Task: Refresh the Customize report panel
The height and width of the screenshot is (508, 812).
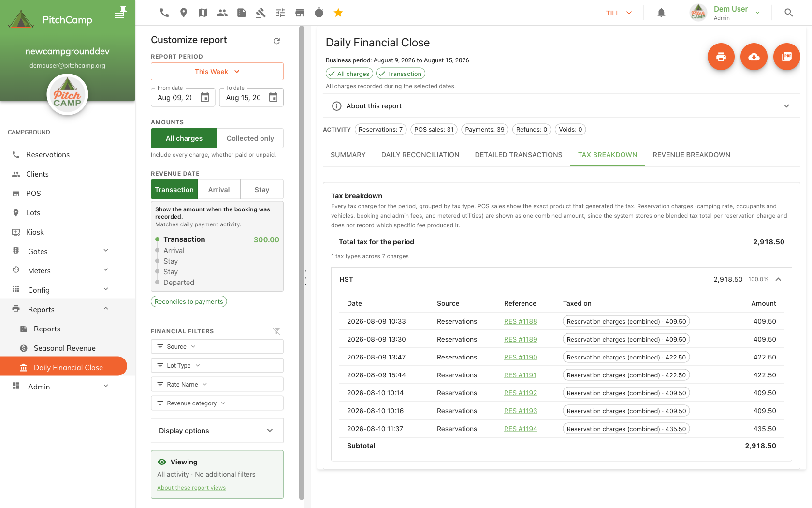Action: 276,41
